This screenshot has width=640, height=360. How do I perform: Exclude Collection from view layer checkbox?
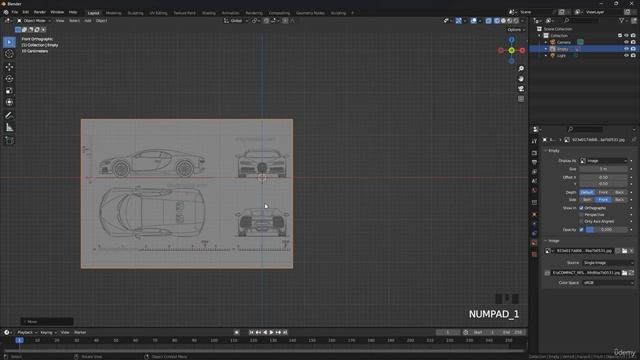(620, 36)
